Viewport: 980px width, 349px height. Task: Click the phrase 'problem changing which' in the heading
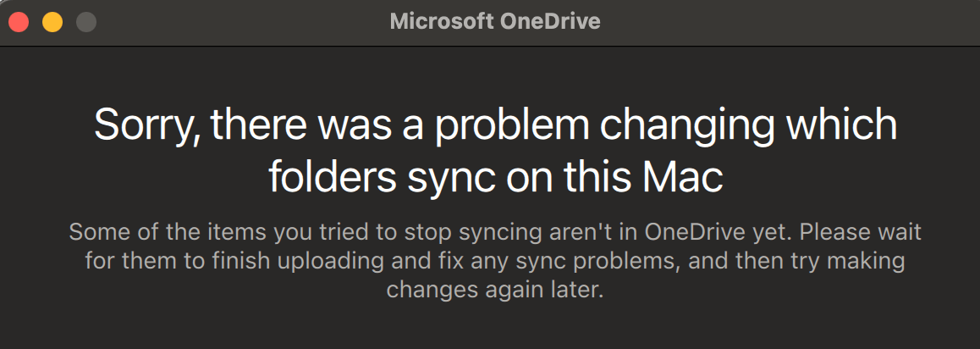coord(666,125)
